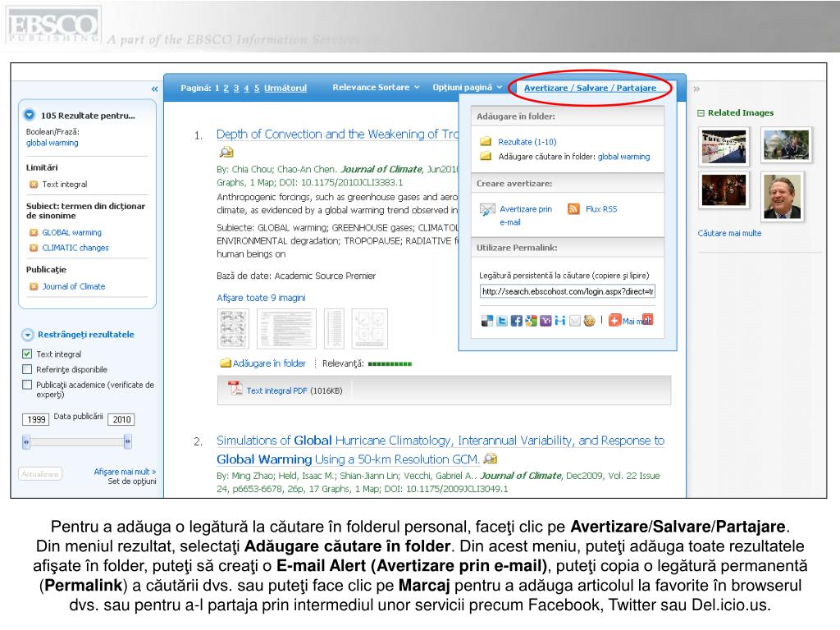Open 'Avertizare / Salvare / Partajare' menu
The image size is (840, 630).
[590, 88]
